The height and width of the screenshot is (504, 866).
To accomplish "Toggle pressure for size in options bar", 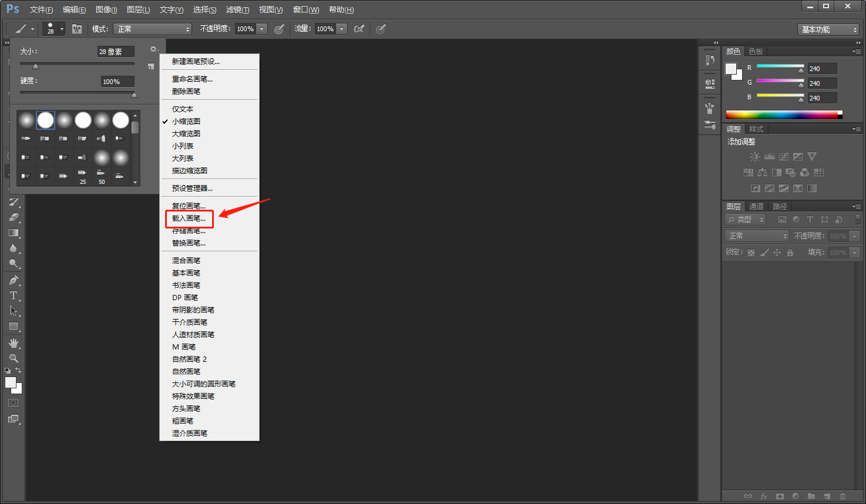I will click(x=381, y=29).
